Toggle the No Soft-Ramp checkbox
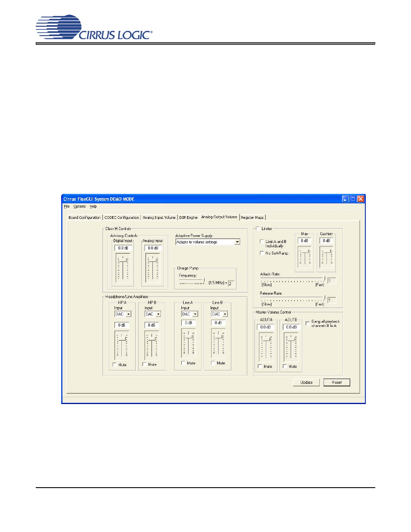Viewport: 411px width, 532px height. coord(262,253)
